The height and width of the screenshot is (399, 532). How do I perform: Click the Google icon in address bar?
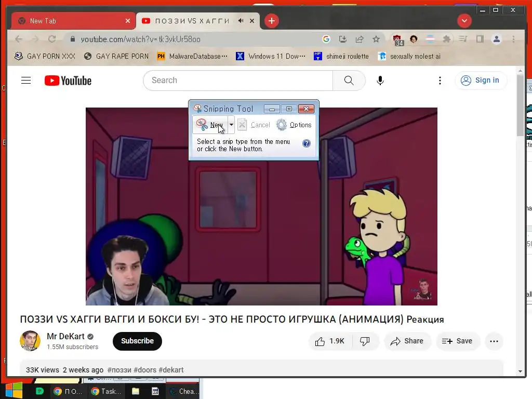[x=326, y=39]
